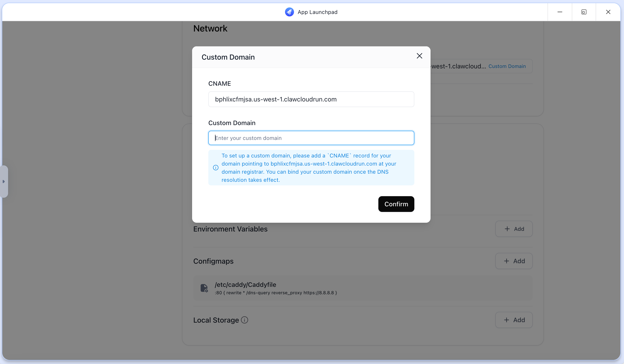The height and width of the screenshot is (364, 624).
Task: Click the plus icon next to Environment Variables
Action: (507, 229)
